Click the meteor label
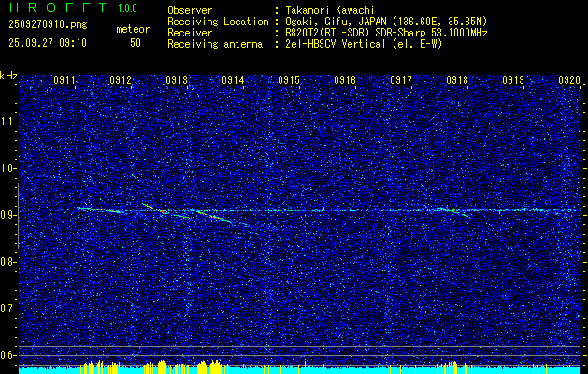Screen dimensions: 588x374 [133, 29]
